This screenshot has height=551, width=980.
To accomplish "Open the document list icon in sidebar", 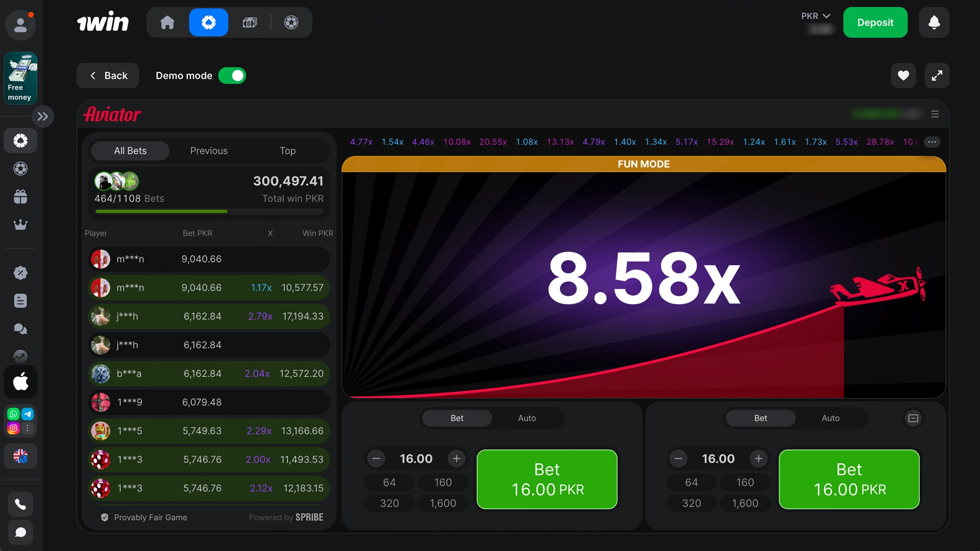I will [20, 301].
